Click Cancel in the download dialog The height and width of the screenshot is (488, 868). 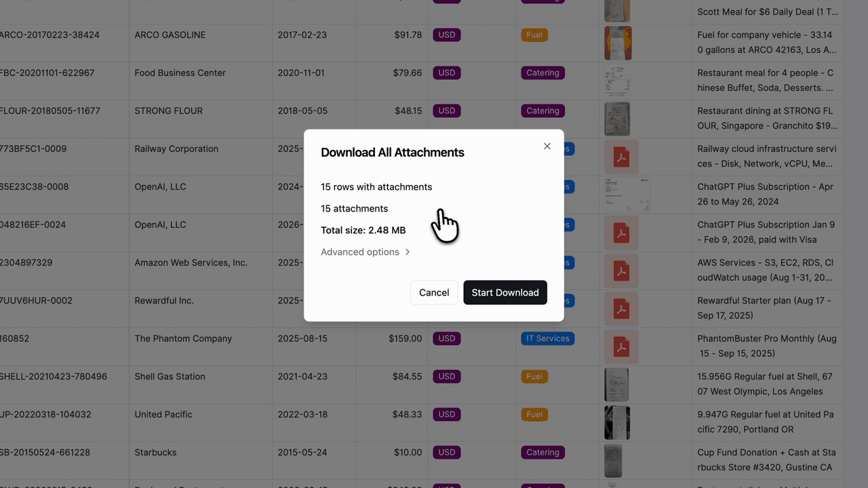(x=433, y=292)
